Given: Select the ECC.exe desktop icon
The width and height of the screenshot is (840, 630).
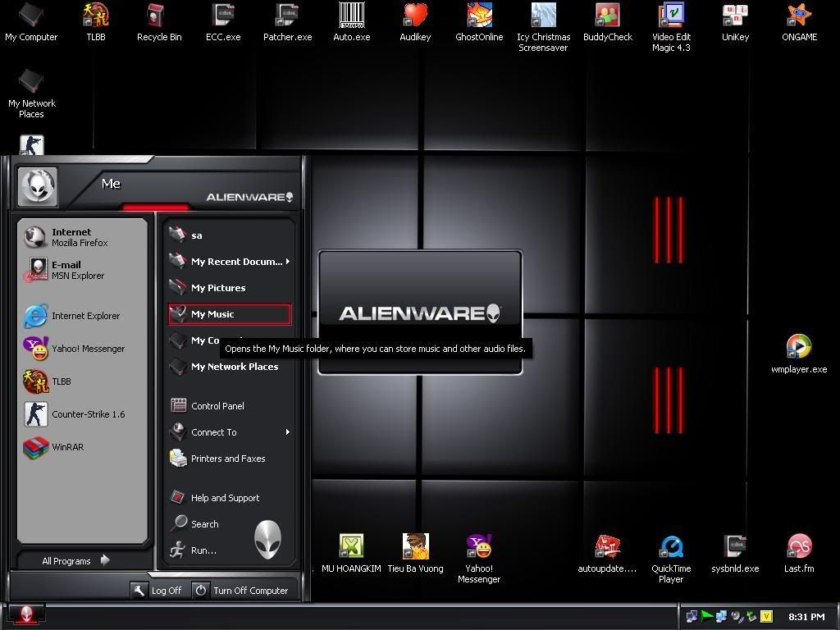Looking at the screenshot, I should click(223, 21).
